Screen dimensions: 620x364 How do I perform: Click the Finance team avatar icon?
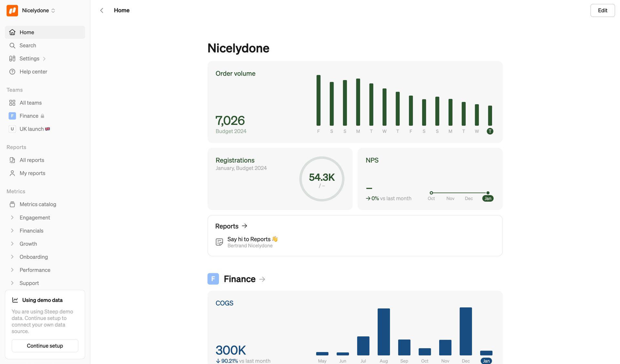click(x=12, y=116)
